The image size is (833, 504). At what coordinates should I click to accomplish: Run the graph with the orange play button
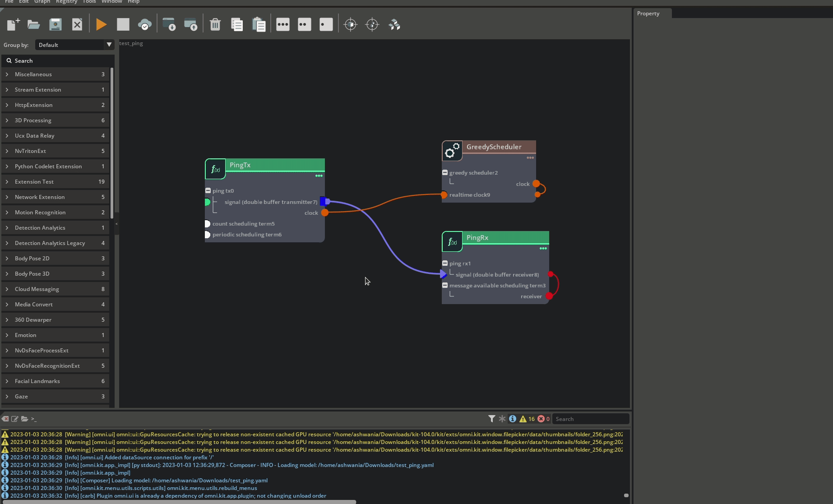[102, 24]
